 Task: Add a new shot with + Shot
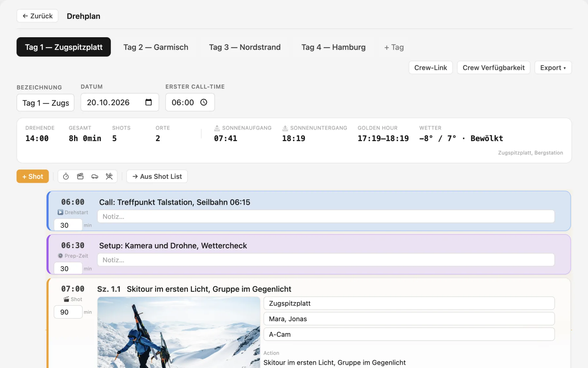click(33, 176)
